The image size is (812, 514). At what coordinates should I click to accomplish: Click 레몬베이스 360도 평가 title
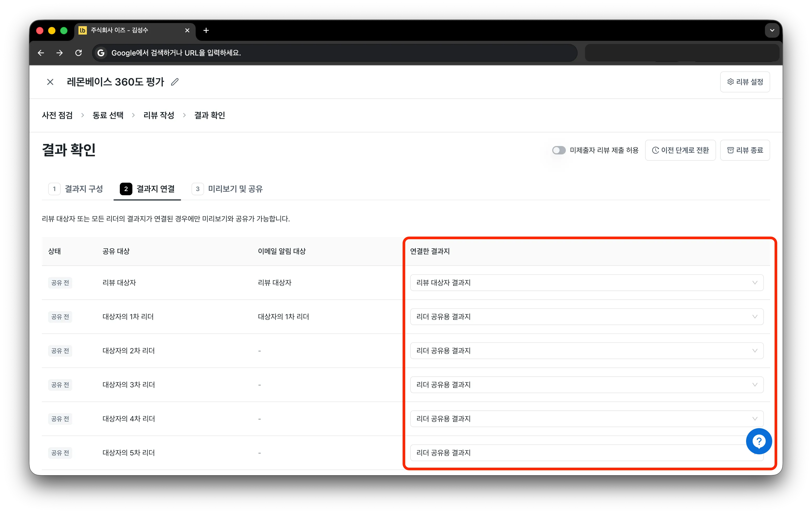(x=115, y=82)
